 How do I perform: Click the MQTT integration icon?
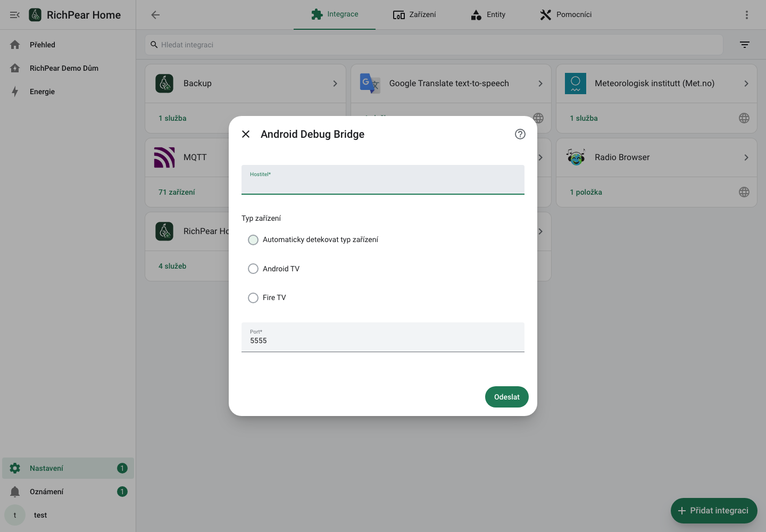pyautogui.click(x=164, y=157)
